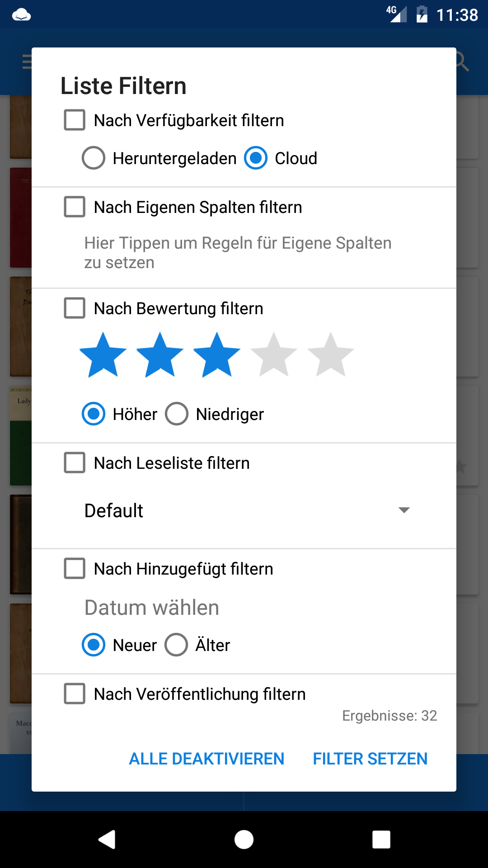Toggle Nach Veröffentlichung filtern checkbox
Screen dimensions: 488x868
coord(75,694)
